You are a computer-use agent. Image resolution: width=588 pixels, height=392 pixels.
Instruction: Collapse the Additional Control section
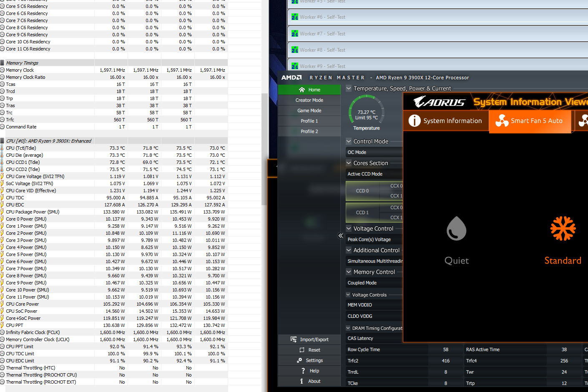coord(349,250)
